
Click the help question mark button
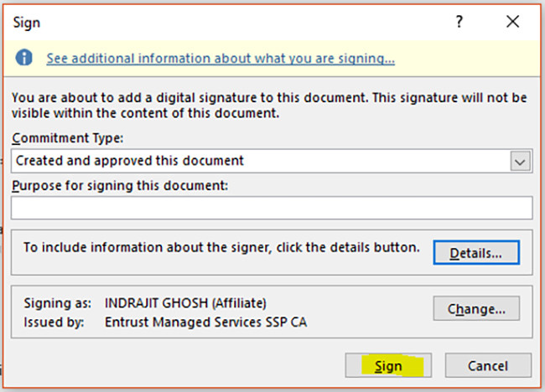pos(459,23)
